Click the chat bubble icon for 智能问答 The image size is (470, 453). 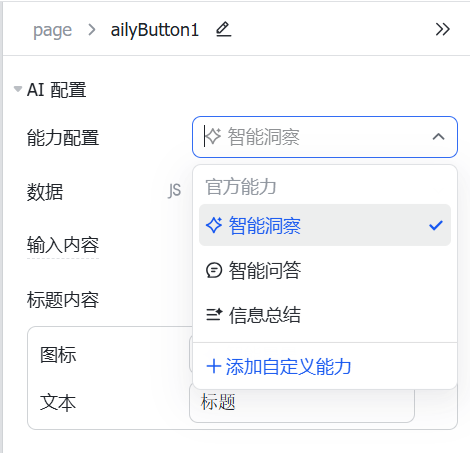214,270
